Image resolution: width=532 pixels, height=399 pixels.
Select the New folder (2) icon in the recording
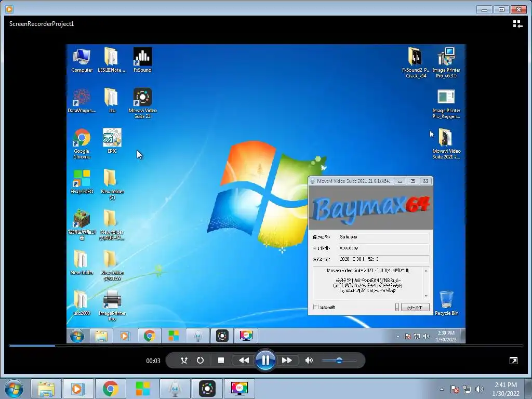click(112, 184)
